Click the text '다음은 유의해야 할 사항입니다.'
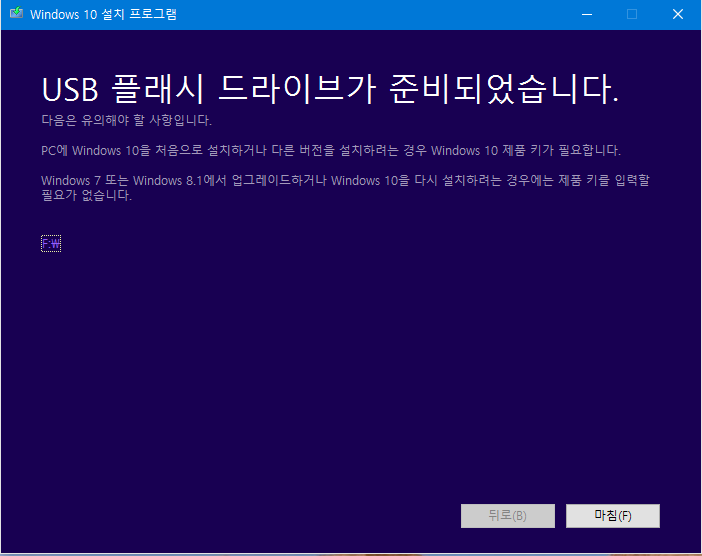The image size is (702, 556). pos(126,120)
